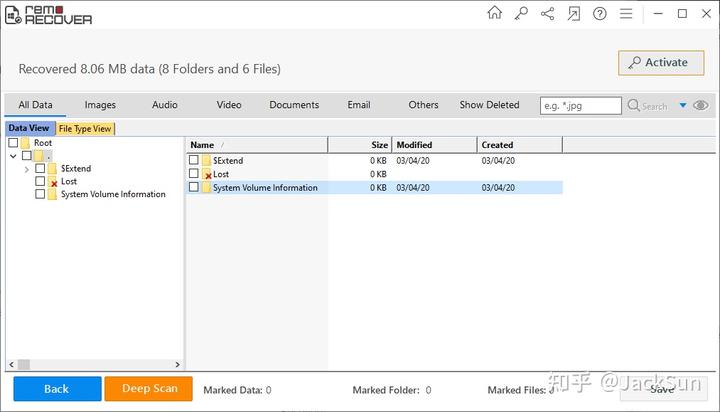Open the Audio tab
This screenshot has height=412, width=720.
tap(164, 105)
